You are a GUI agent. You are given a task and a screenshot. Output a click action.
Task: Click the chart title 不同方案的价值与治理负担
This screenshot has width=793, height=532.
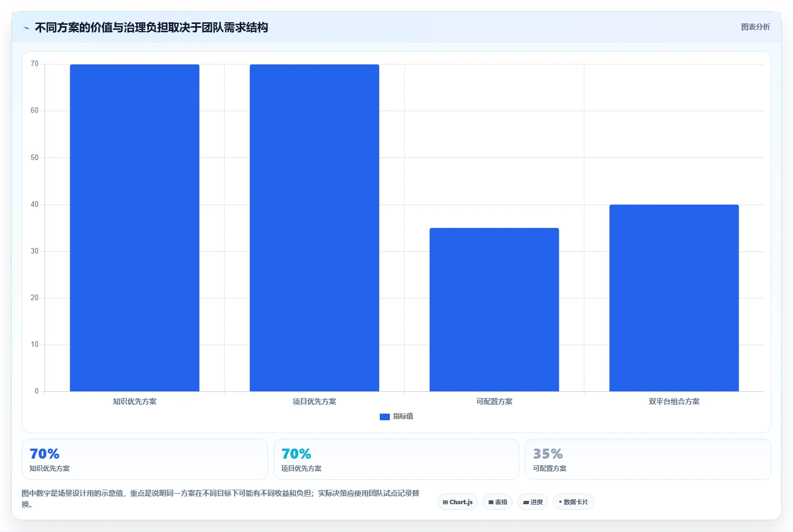coord(151,28)
